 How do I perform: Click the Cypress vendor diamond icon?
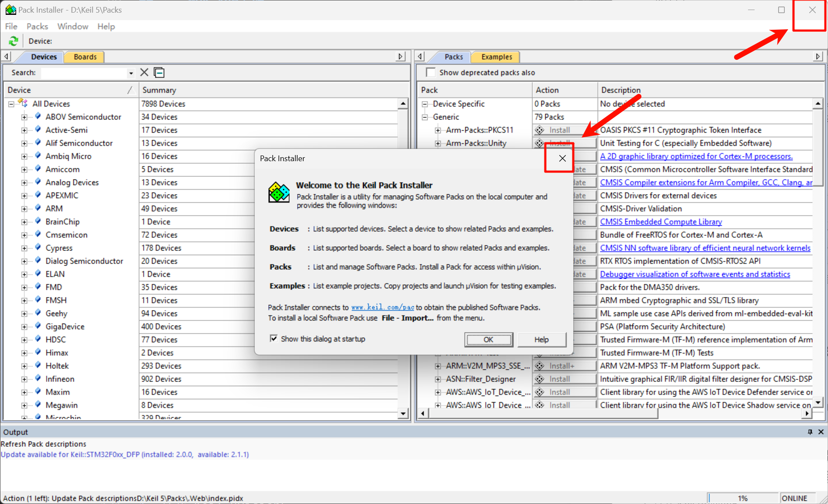pyautogui.click(x=38, y=248)
